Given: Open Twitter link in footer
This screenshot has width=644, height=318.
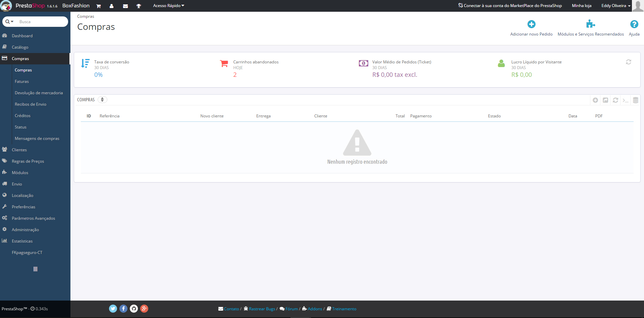Looking at the screenshot, I should click(x=113, y=309).
